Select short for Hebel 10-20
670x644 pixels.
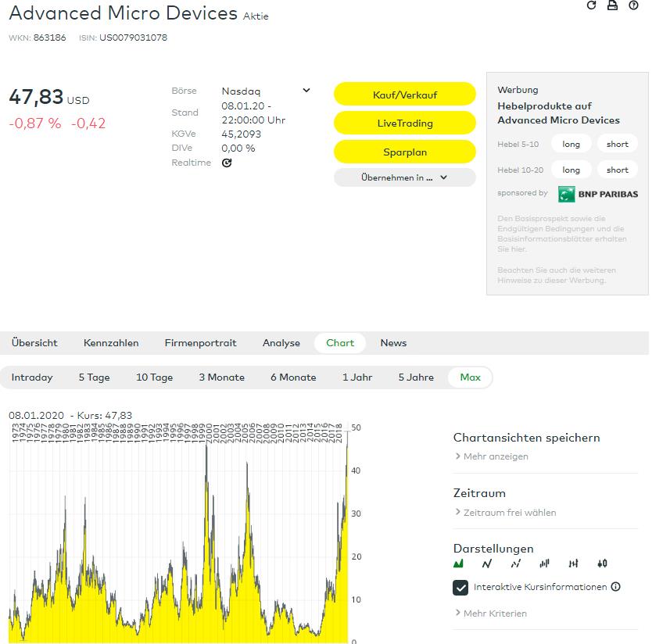tap(618, 170)
